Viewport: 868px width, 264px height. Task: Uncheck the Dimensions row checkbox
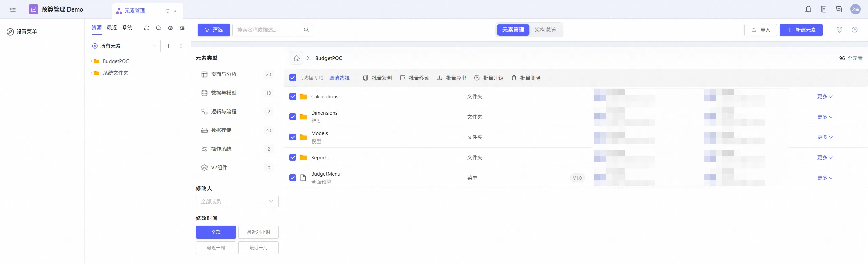pos(293,117)
